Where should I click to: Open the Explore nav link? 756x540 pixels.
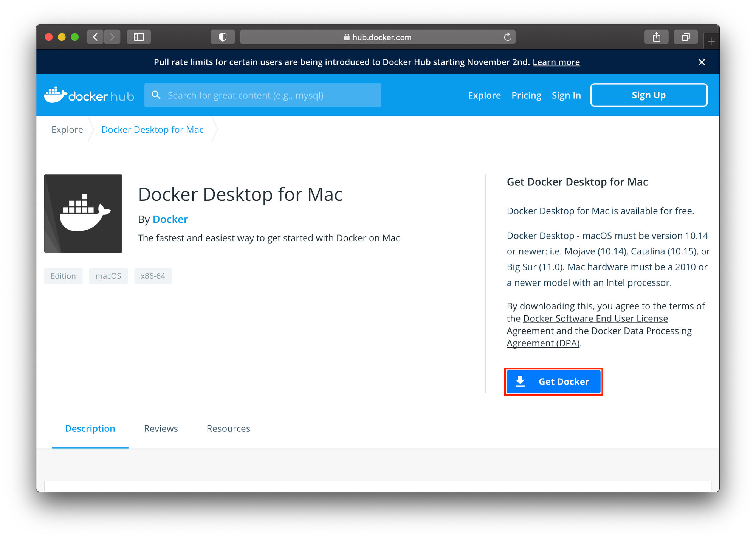[x=484, y=95]
